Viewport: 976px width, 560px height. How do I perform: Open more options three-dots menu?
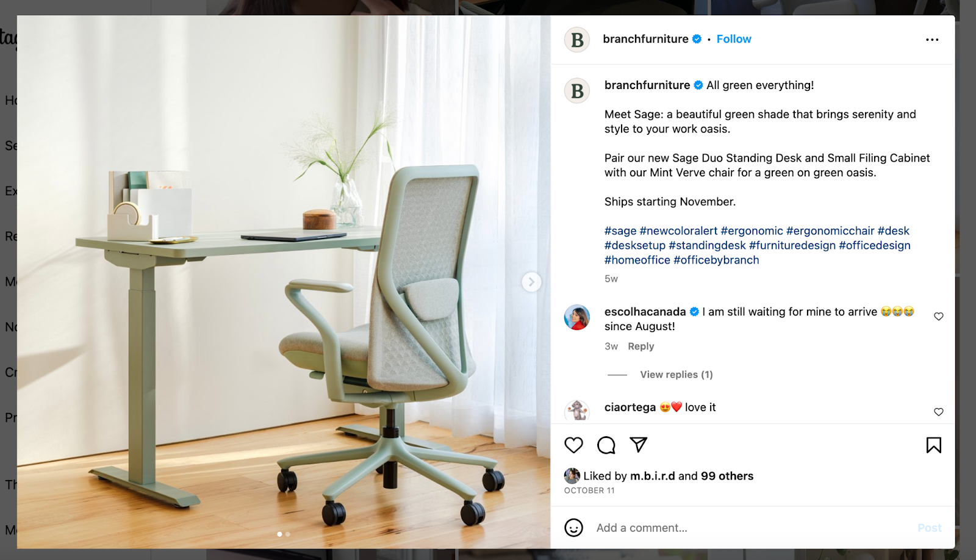coord(932,40)
